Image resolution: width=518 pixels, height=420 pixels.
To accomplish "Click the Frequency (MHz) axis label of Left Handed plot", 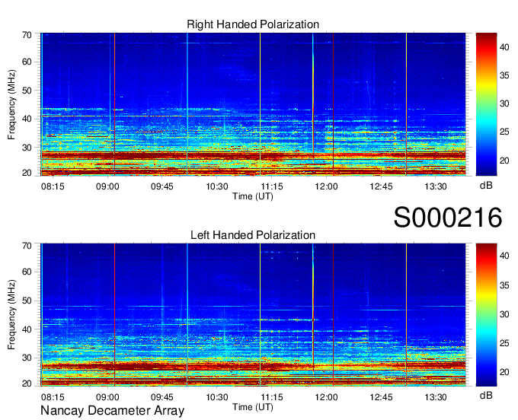I will click(11, 315).
